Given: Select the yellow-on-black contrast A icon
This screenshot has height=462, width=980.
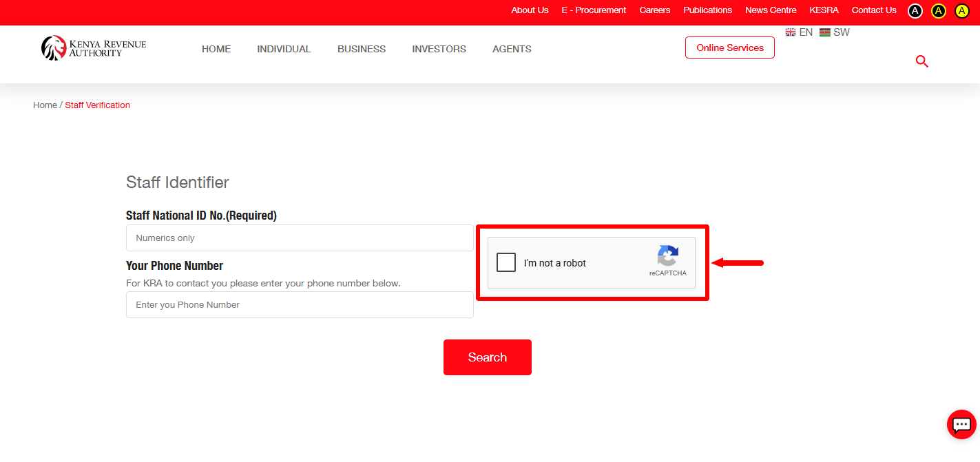Looking at the screenshot, I should tap(938, 10).
